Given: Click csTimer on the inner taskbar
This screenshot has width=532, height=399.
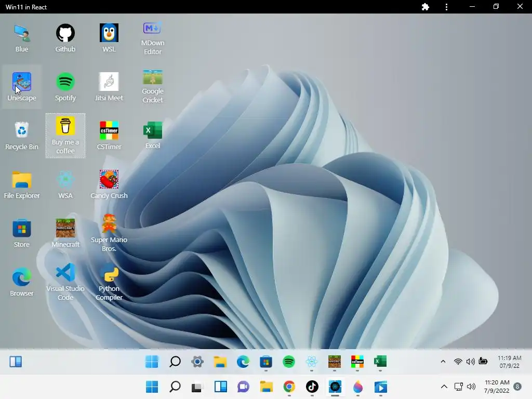Looking at the screenshot, I should tap(357, 362).
